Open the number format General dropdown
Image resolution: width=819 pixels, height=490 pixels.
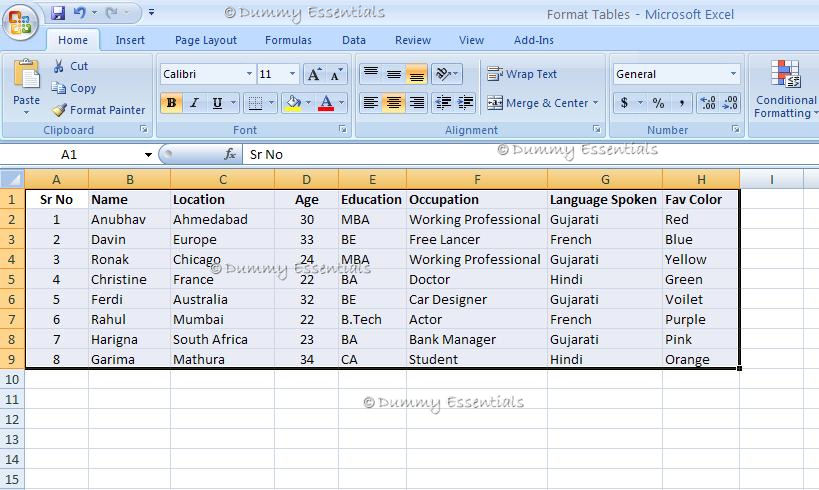pos(733,74)
